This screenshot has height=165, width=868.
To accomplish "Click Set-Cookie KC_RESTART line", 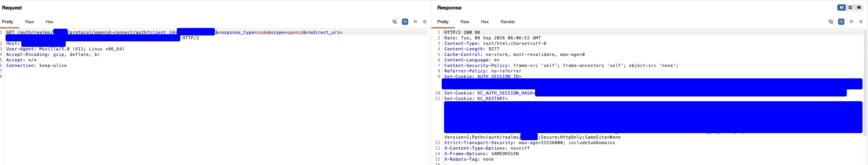I will tap(476, 98).
